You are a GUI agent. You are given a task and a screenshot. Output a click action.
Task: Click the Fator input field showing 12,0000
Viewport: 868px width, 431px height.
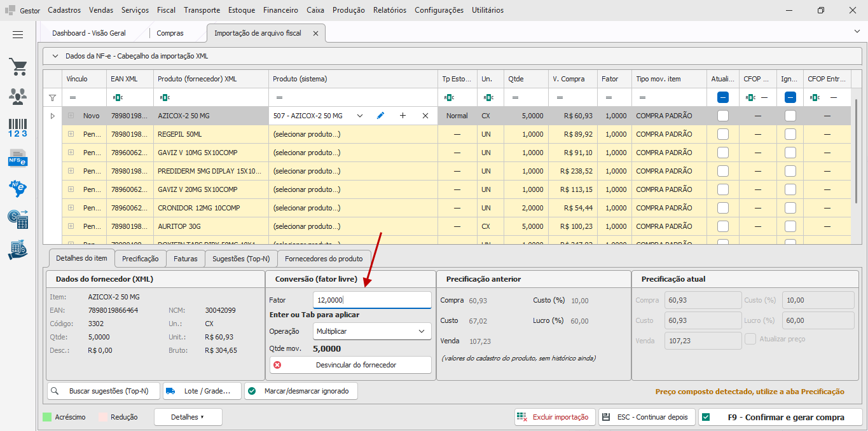(x=373, y=300)
